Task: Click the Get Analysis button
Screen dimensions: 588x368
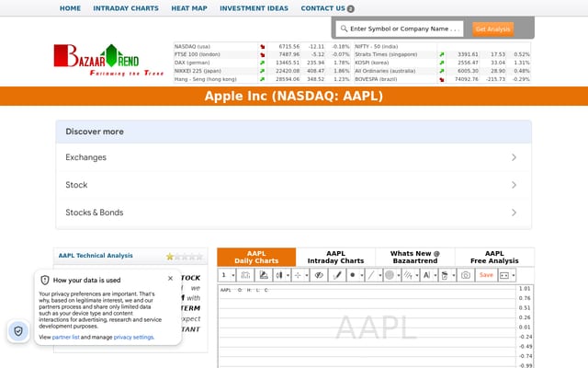Action: coord(492,29)
